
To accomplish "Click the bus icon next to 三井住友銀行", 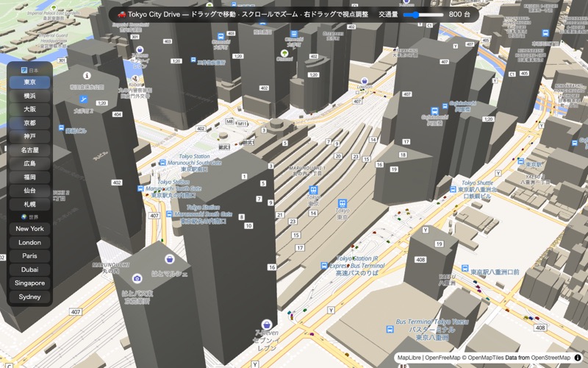I will (x=193, y=60).
